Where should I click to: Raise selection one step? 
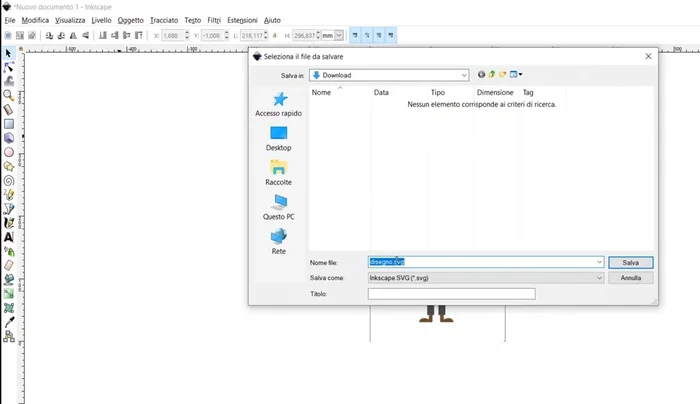(x=127, y=35)
